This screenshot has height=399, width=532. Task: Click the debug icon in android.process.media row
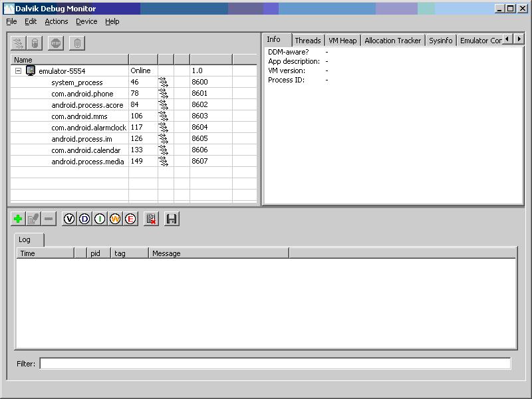pos(163,161)
